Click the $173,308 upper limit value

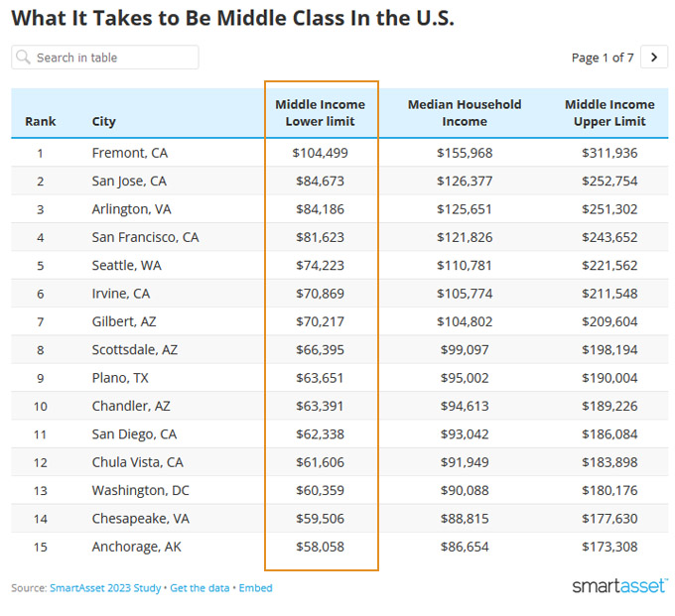609,547
